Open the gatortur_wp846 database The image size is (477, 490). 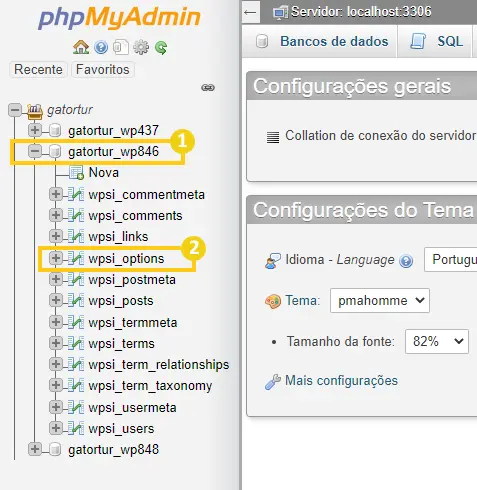[113, 152]
